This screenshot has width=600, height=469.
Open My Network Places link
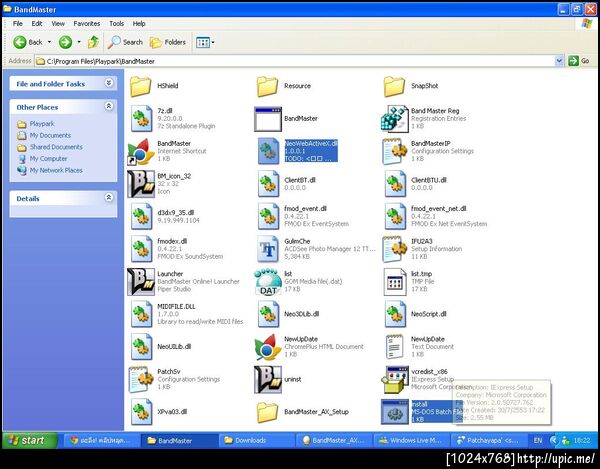pos(56,170)
